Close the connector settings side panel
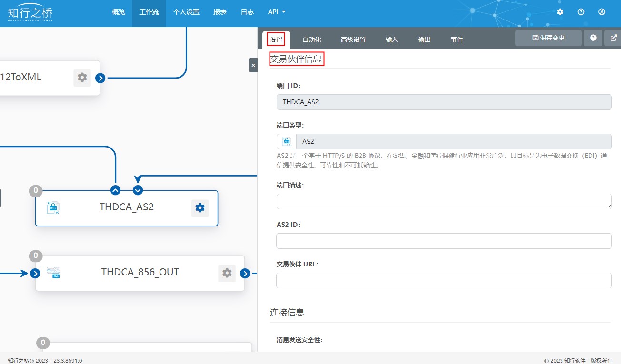This screenshot has width=621, height=364. pyautogui.click(x=253, y=65)
